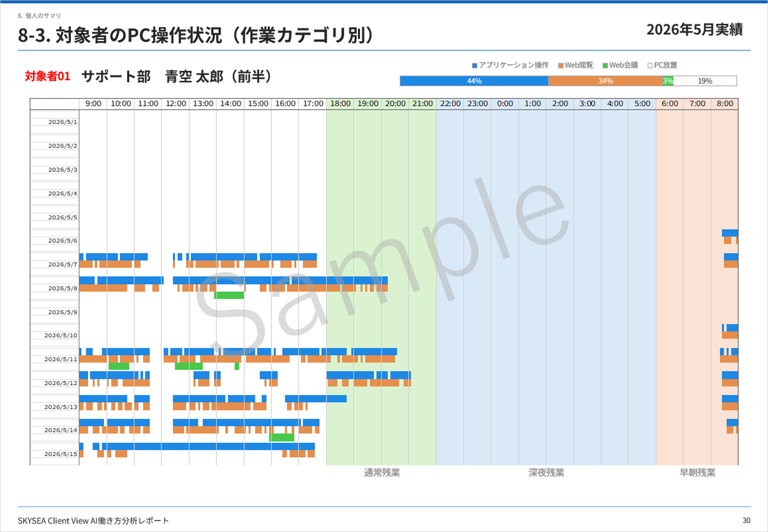Click the 早朝残業 zone label
The width and height of the screenshot is (768, 532).
click(697, 473)
